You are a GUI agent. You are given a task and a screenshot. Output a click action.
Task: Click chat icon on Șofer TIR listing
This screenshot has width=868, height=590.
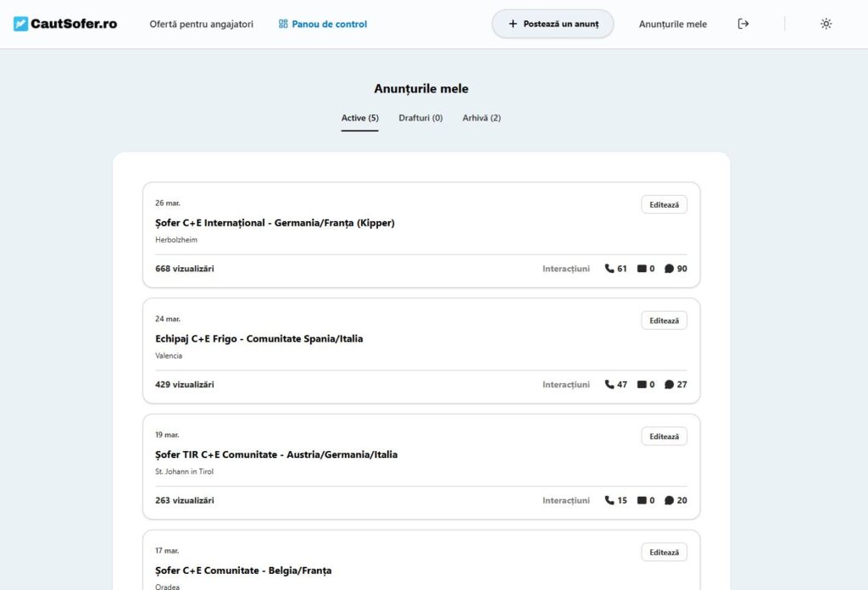pos(669,500)
